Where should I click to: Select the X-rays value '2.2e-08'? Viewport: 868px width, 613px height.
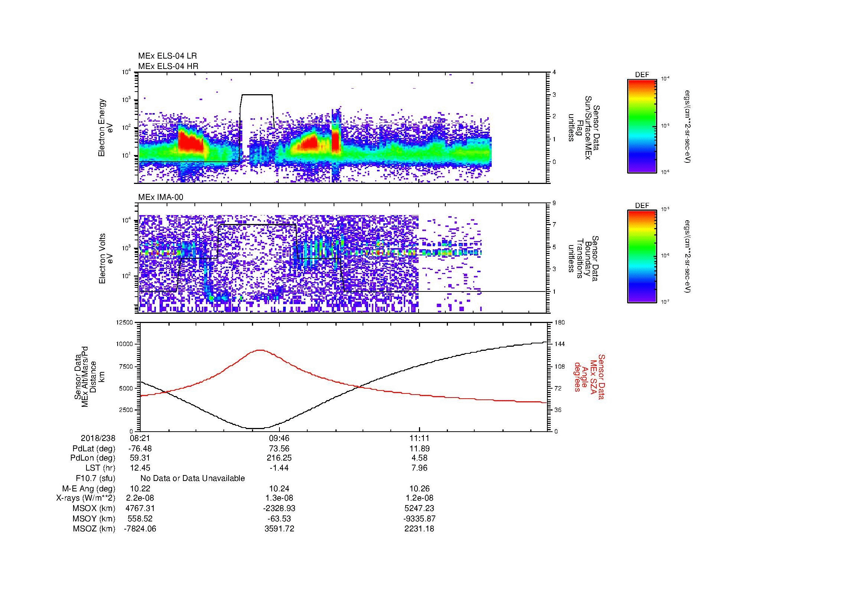[140, 498]
